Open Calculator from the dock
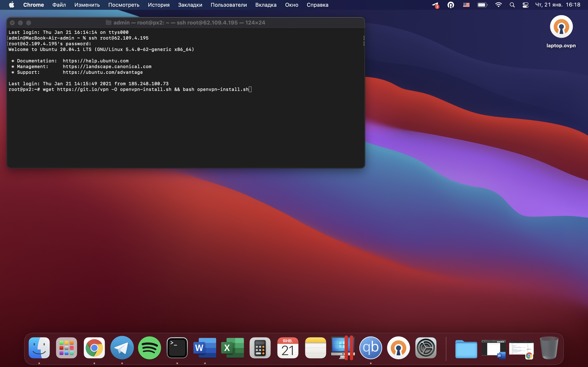This screenshot has height=367, width=588. pyautogui.click(x=260, y=348)
